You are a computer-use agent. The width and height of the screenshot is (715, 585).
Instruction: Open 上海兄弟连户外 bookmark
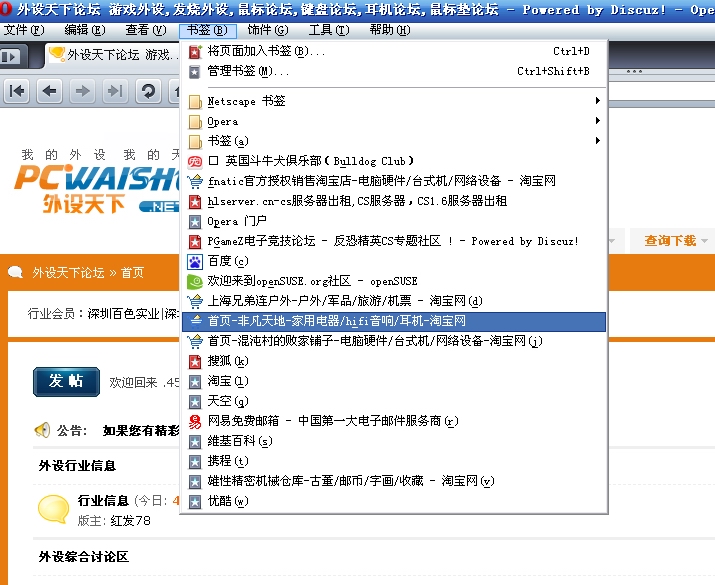point(394,301)
